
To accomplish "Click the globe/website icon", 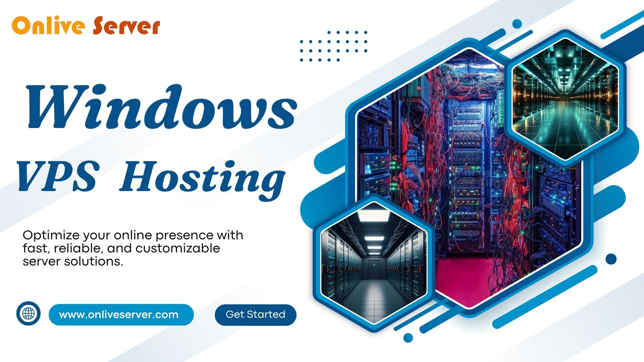I will 28,315.
